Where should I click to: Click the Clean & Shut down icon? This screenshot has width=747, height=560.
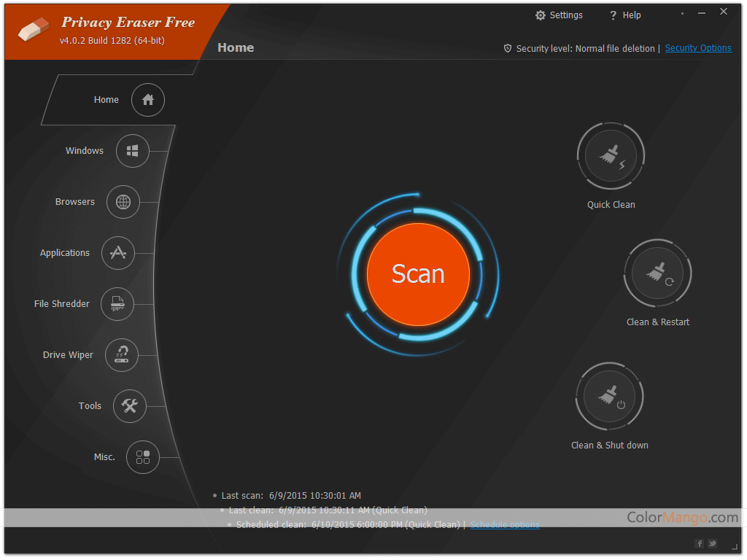[x=609, y=397]
